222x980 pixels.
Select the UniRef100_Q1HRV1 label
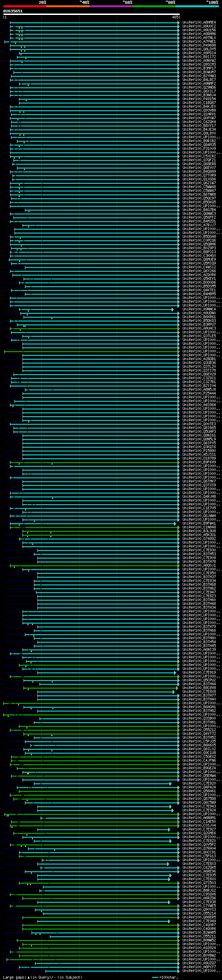[x=199, y=114]
